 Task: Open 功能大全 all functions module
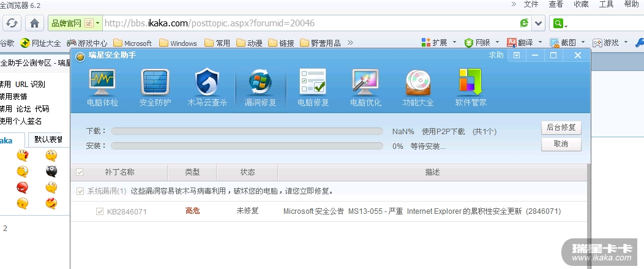pos(418,88)
